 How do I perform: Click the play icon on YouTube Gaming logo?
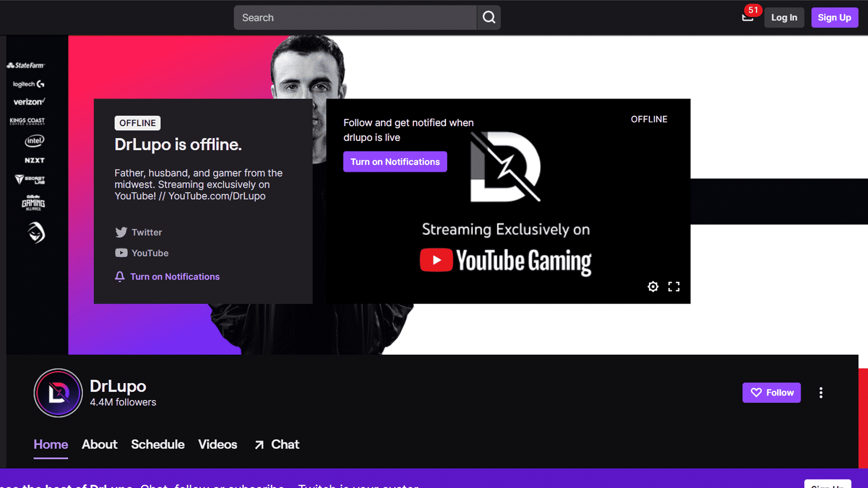coord(436,260)
